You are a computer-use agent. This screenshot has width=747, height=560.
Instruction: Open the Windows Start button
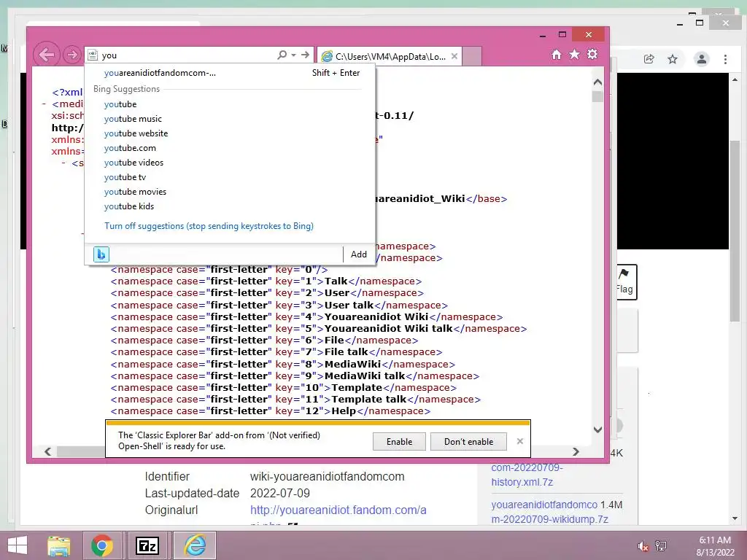(x=18, y=545)
